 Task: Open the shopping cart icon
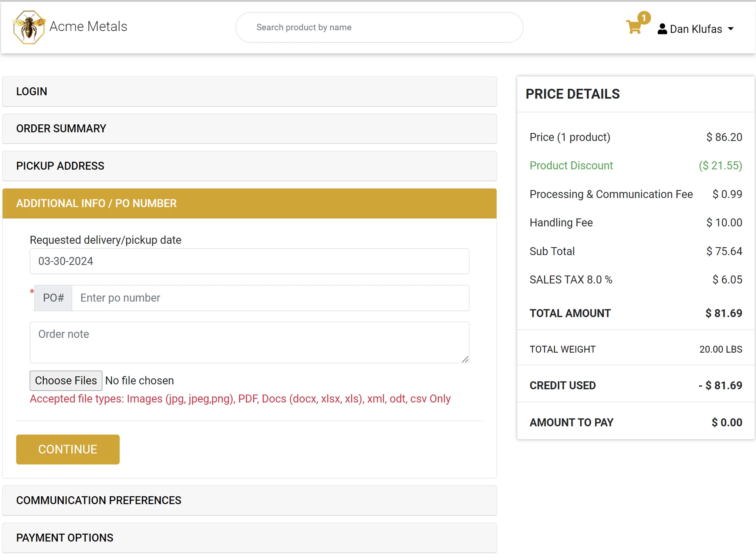pos(634,27)
